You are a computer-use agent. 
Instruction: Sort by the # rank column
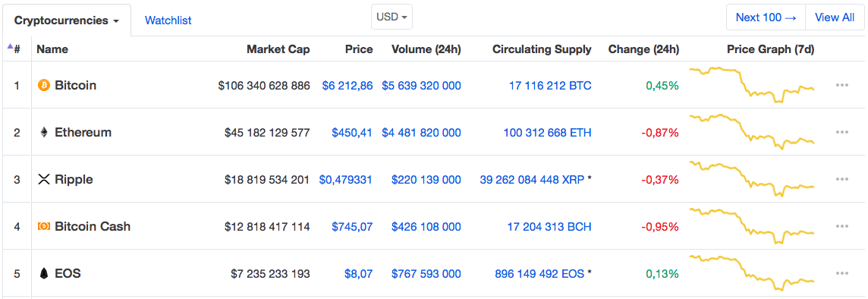coord(14,49)
